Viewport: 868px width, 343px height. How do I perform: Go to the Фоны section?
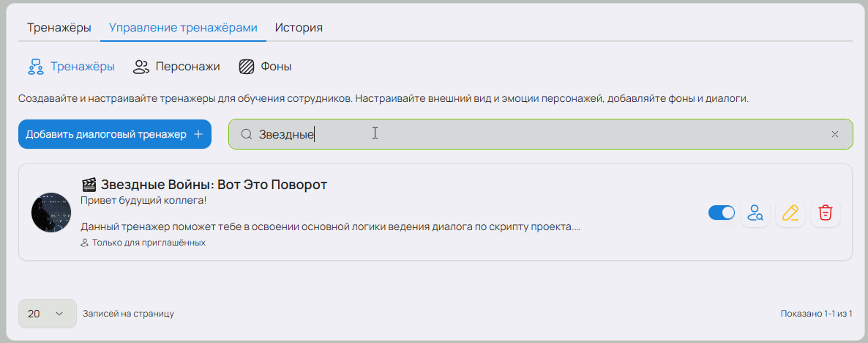click(x=265, y=67)
